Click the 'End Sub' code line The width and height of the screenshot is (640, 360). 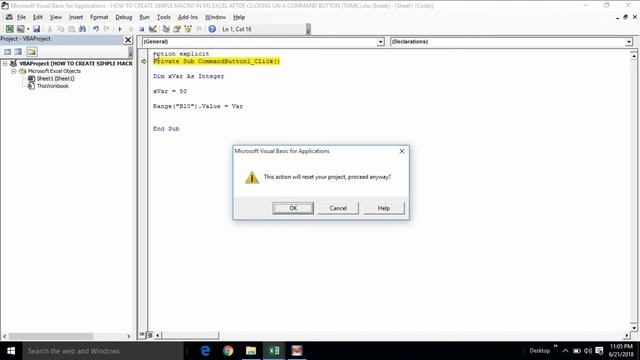[x=166, y=129]
